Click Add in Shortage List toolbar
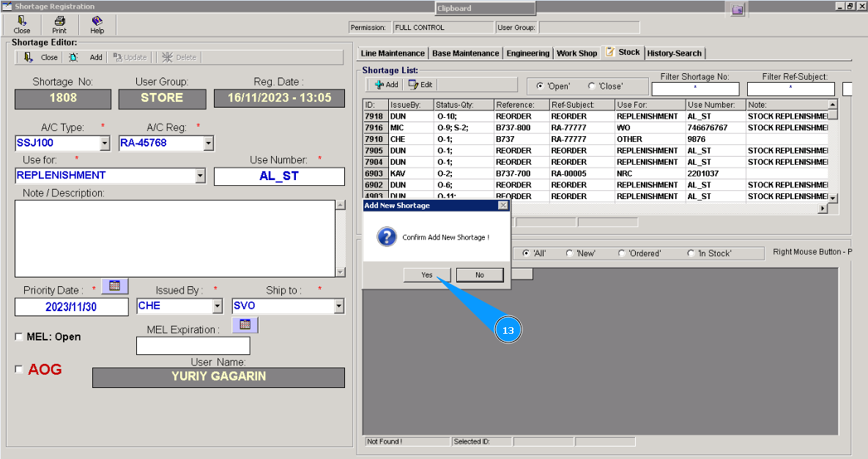The height and width of the screenshot is (459, 868). point(386,85)
